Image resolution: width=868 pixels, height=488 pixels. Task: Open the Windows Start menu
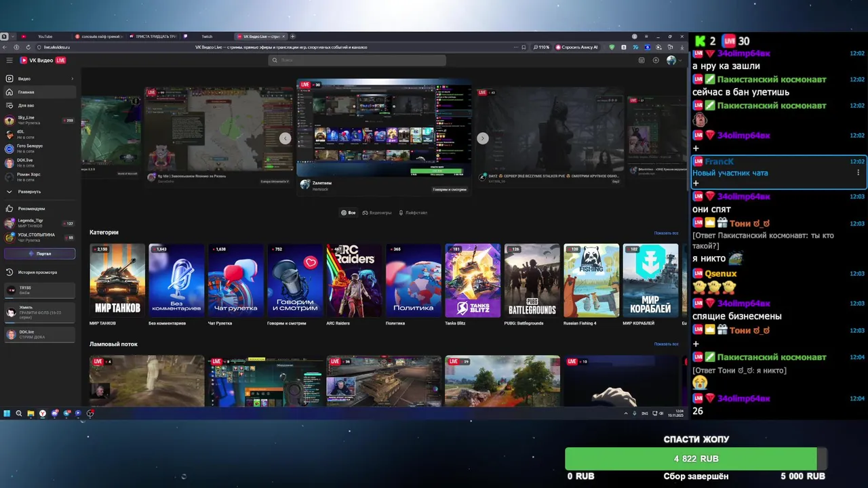pyautogui.click(x=7, y=413)
